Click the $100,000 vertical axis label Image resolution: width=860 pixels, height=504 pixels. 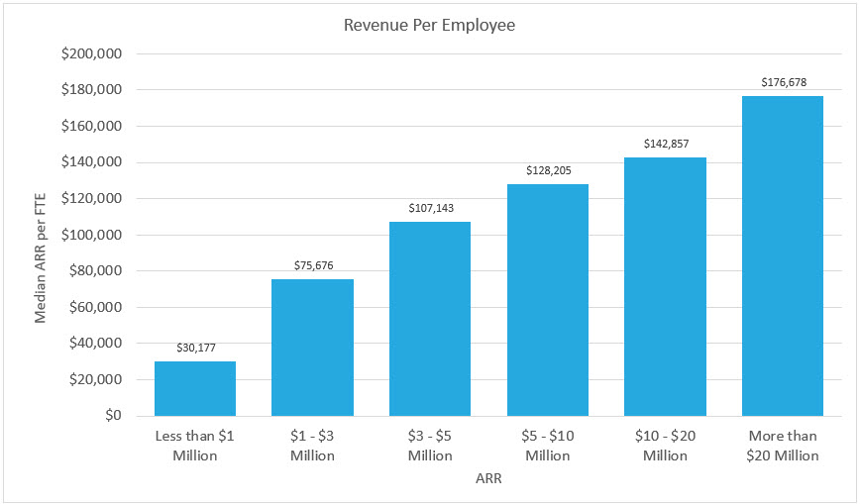[x=91, y=235]
